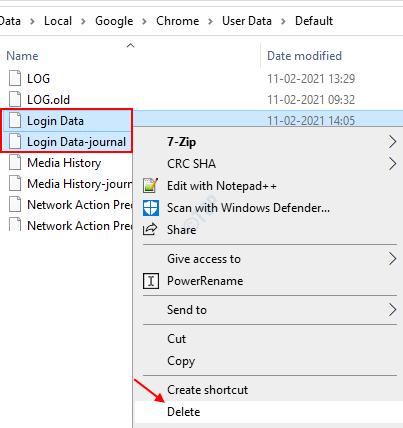
Task: Go to User Data in the address bar
Action: pyautogui.click(x=247, y=21)
